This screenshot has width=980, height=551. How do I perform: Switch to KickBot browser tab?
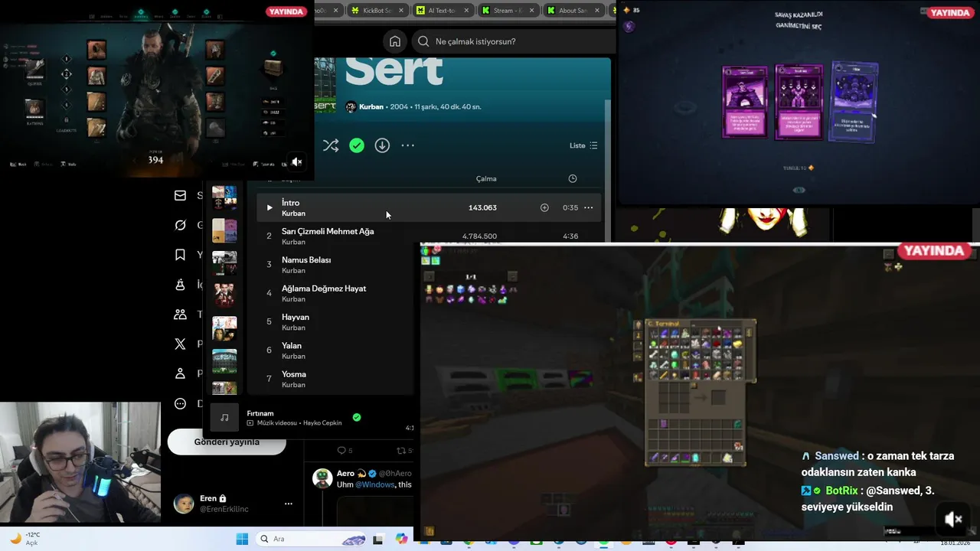tap(377, 10)
